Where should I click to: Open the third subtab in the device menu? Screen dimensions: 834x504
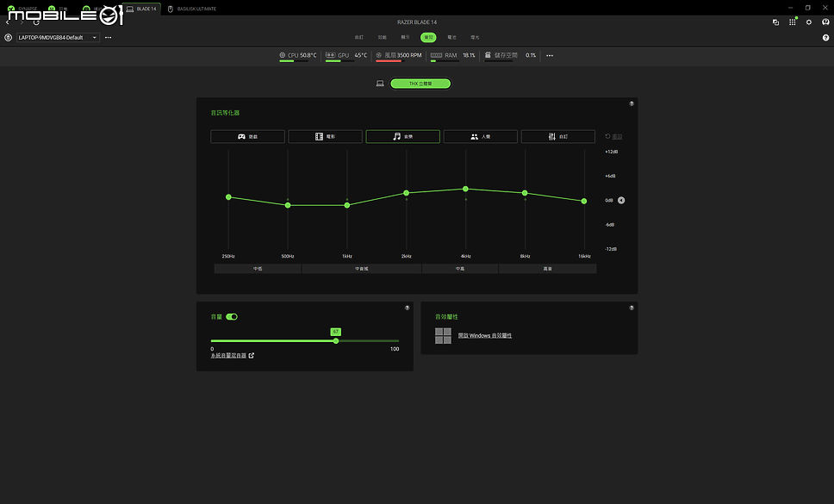pos(405,37)
